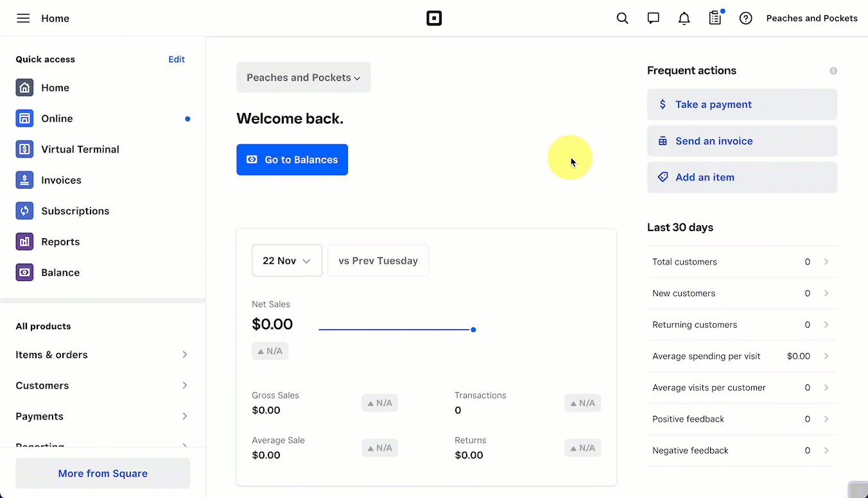
Task: Open the setup guide clipboard icon
Action: pyautogui.click(x=715, y=19)
